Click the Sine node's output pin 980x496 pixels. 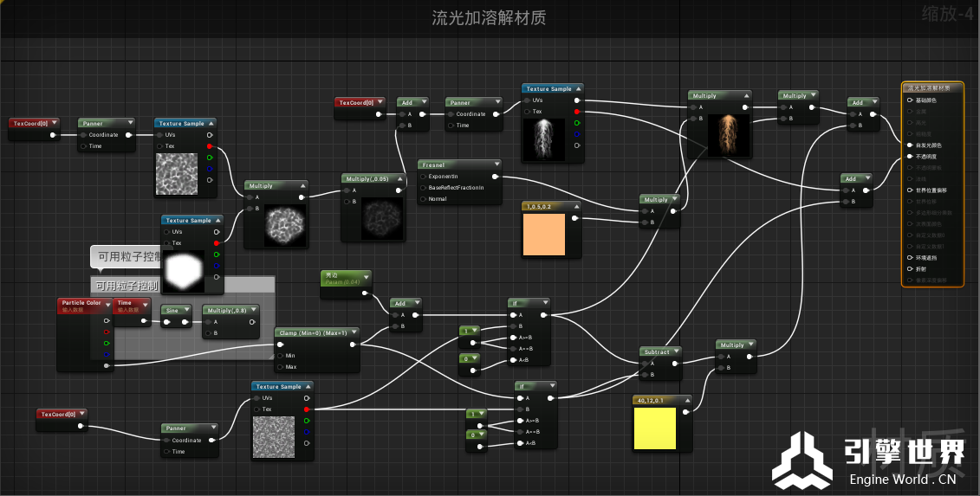tap(185, 322)
